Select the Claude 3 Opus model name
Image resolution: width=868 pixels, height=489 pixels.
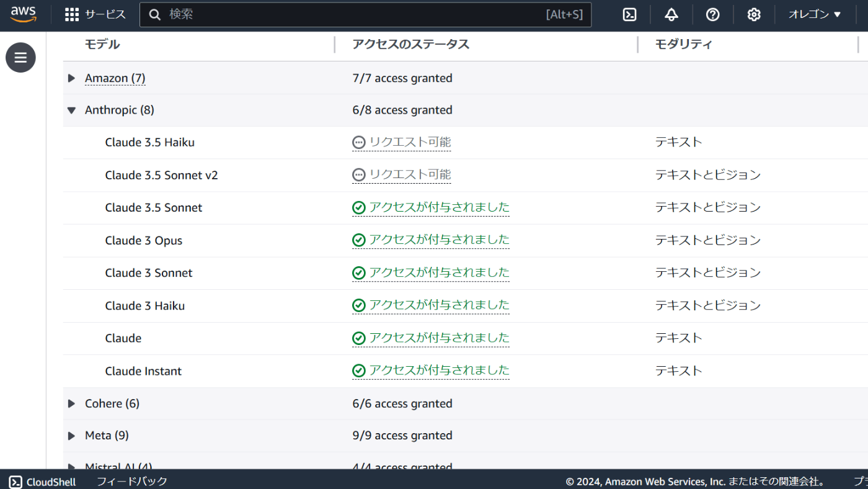pos(144,240)
